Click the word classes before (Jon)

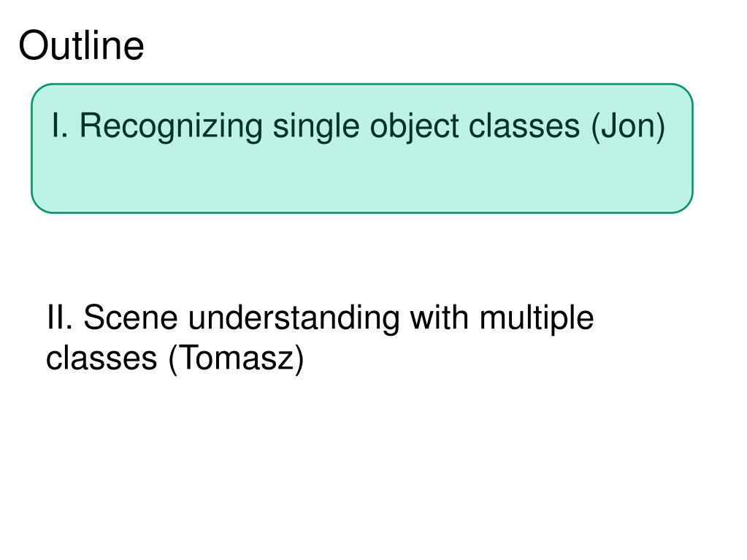[524, 126]
